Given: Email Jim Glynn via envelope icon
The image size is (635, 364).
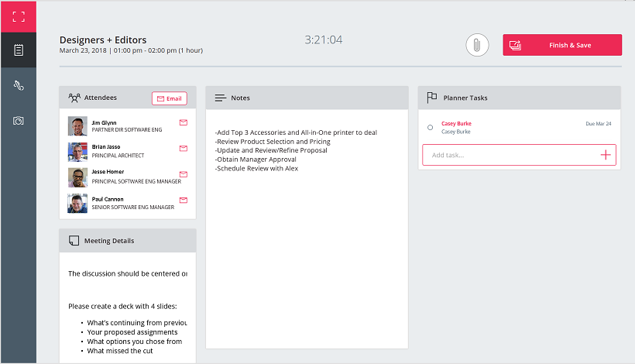Looking at the screenshot, I should [x=184, y=122].
